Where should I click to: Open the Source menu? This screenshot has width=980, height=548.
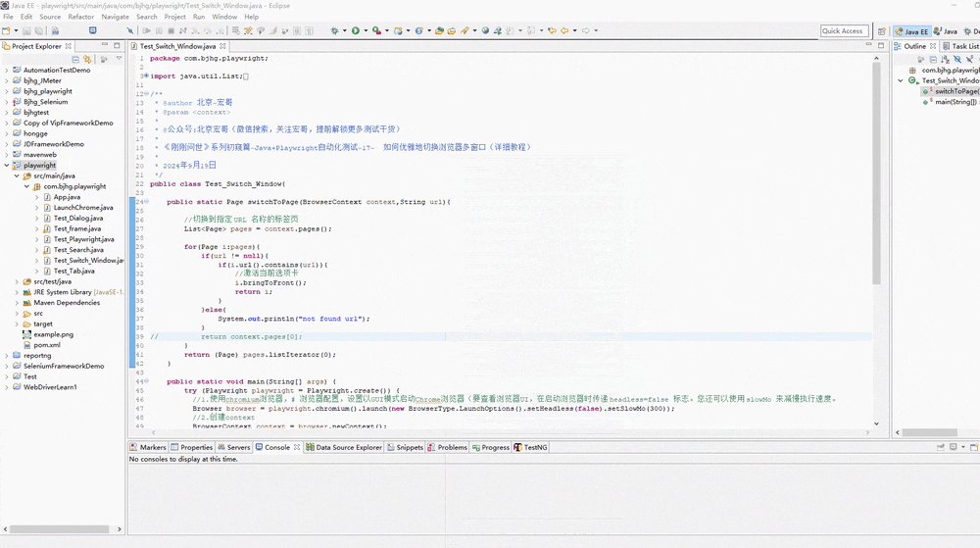click(50, 17)
